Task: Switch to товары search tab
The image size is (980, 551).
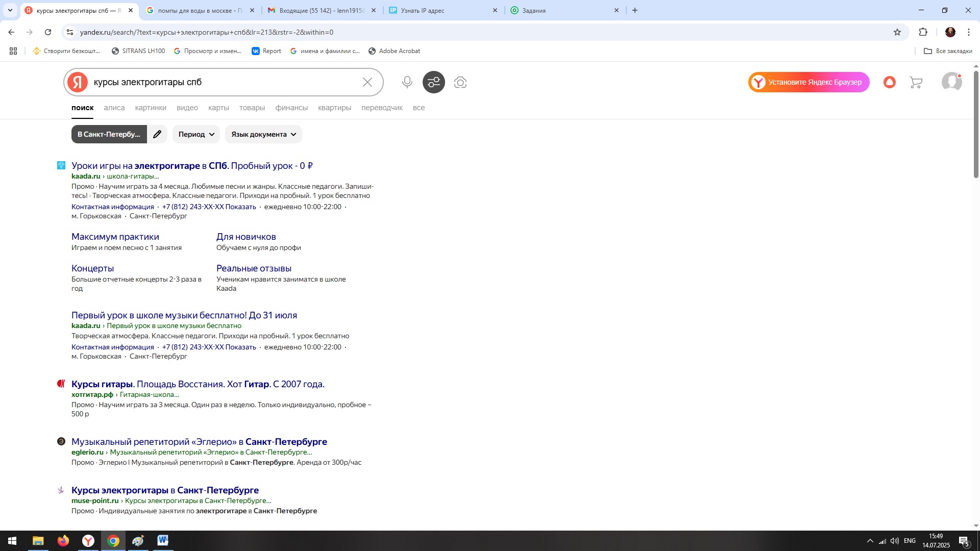Action: [252, 108]
